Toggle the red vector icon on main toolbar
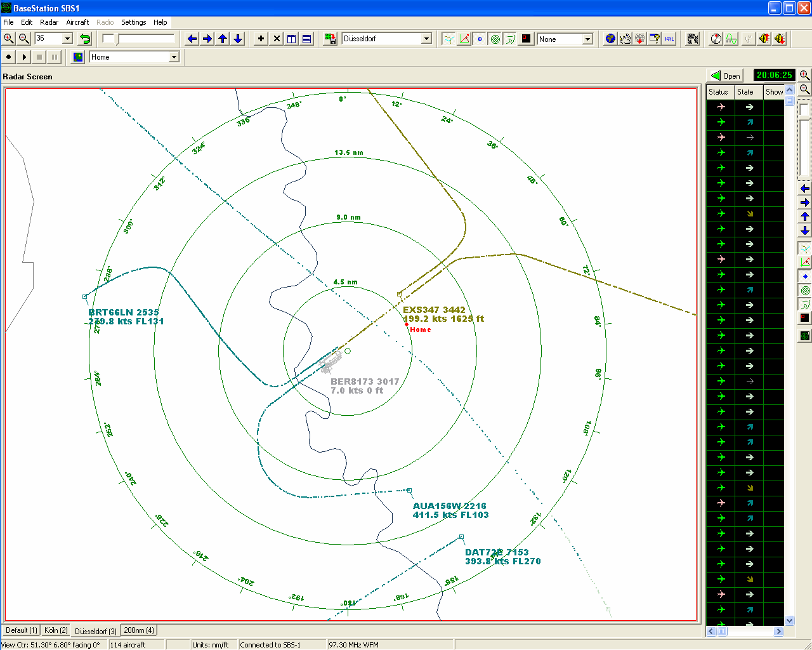 [x=464, y=39]
